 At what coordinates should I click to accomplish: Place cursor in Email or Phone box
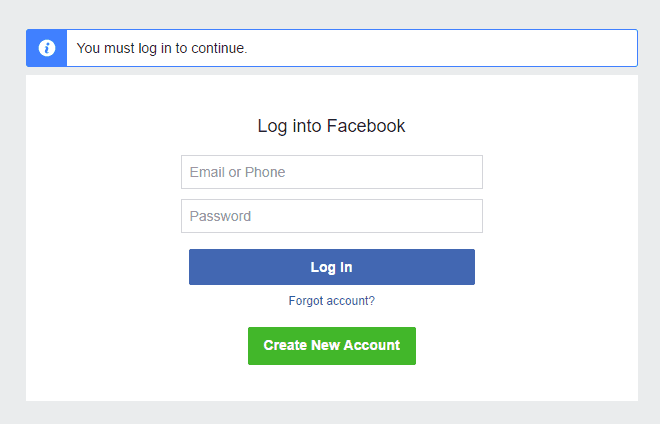(x=331, y=172)
